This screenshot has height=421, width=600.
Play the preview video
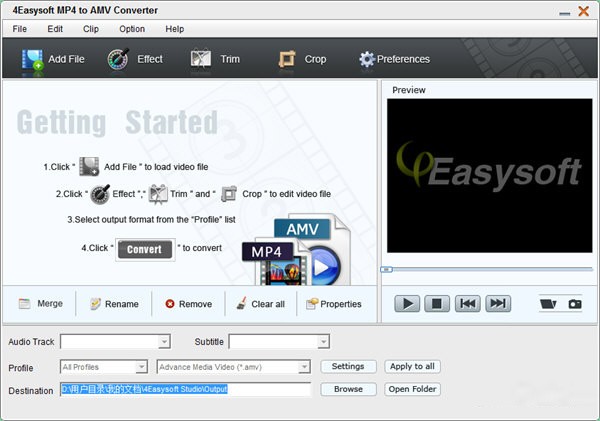(x=407, y=304)
